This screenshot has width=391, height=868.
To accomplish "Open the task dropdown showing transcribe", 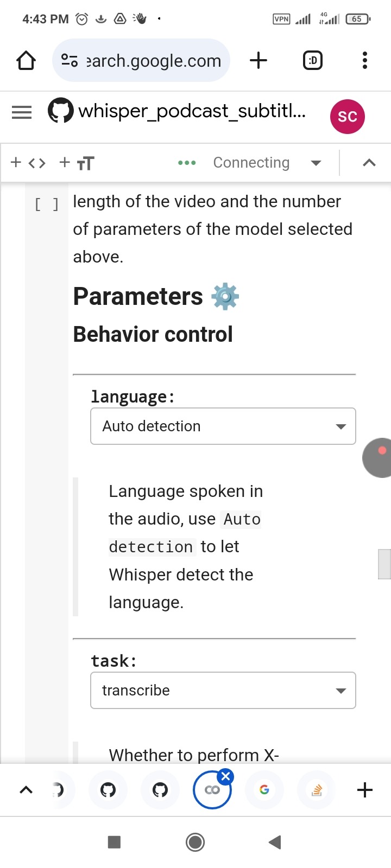I will click(x=223, y=690).
